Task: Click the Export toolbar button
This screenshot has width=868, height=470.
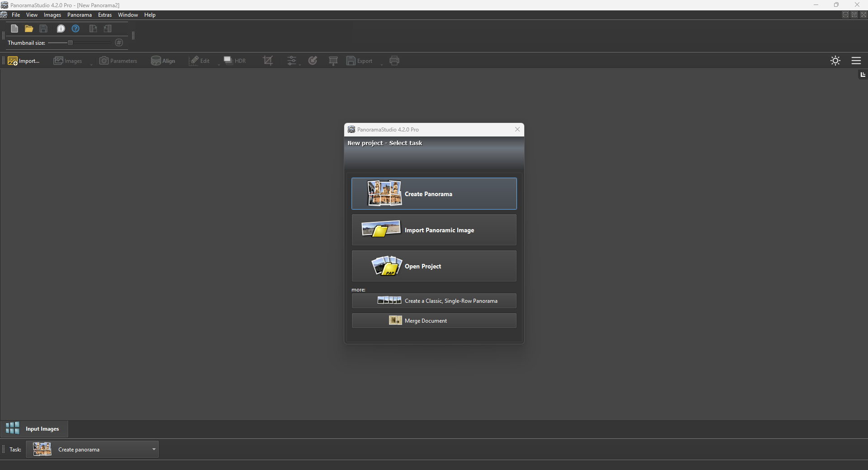Action: point(360,61)
